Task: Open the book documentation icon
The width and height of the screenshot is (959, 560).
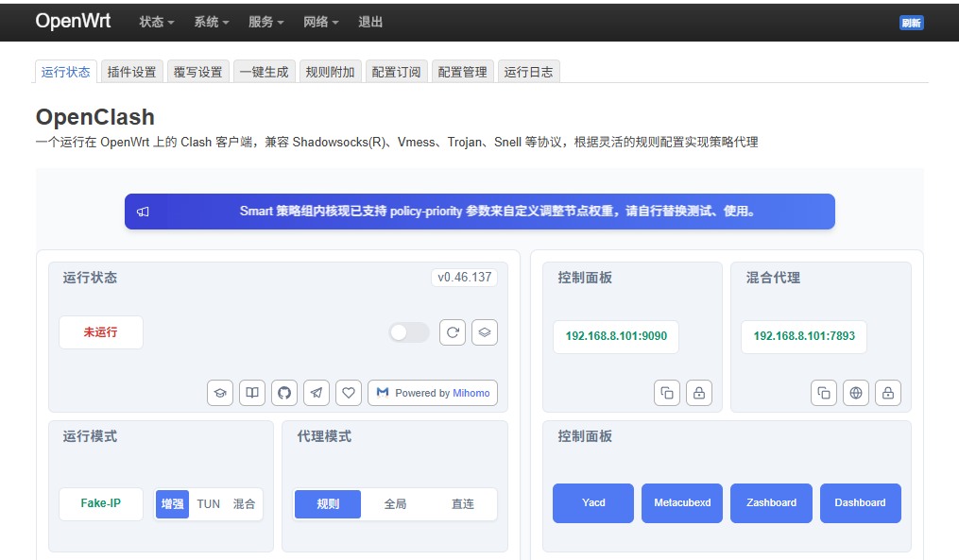Action: coord(252,393)
